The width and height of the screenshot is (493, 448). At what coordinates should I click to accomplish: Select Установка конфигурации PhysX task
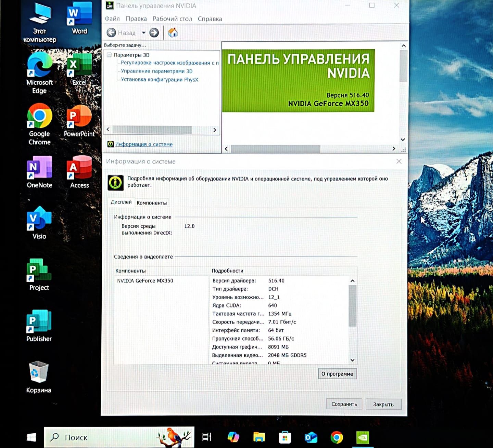tap(160, 80)
